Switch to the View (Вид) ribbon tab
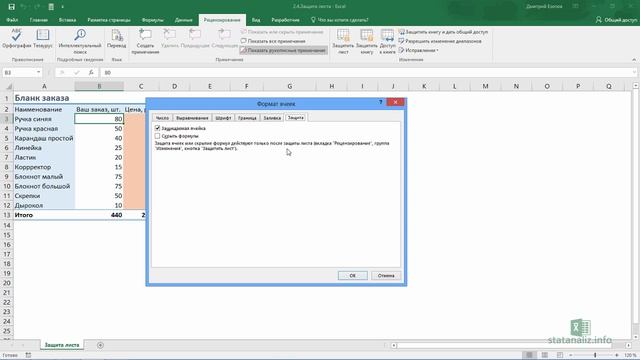 tap(256, 20)
